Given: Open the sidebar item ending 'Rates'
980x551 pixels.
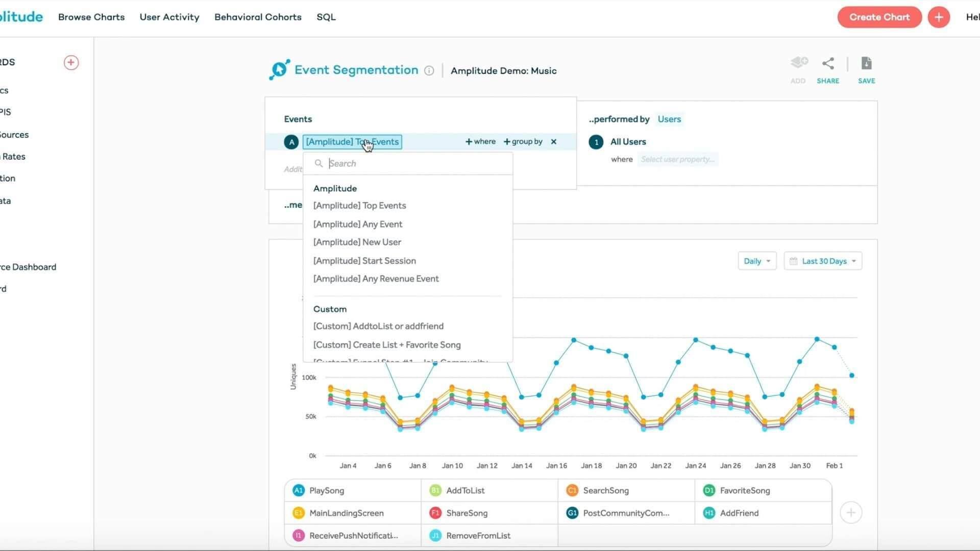Looking at the screenshot, I should (13, 157).
